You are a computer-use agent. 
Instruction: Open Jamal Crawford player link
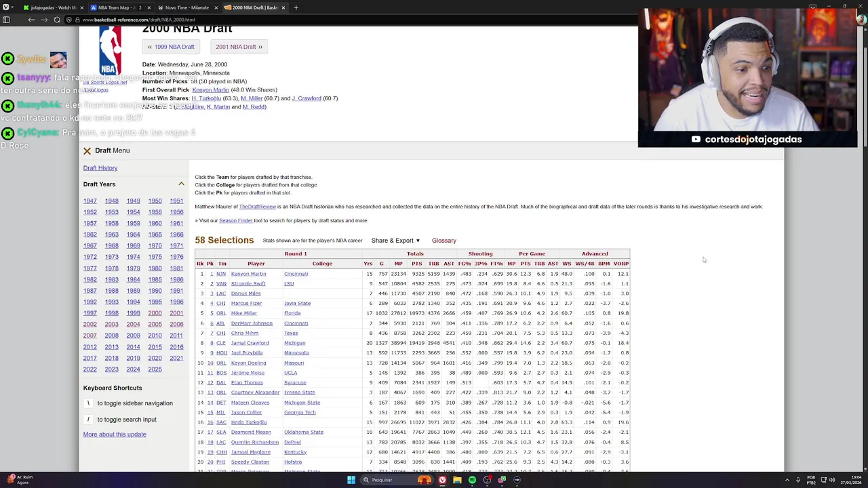tap(250, 343)
